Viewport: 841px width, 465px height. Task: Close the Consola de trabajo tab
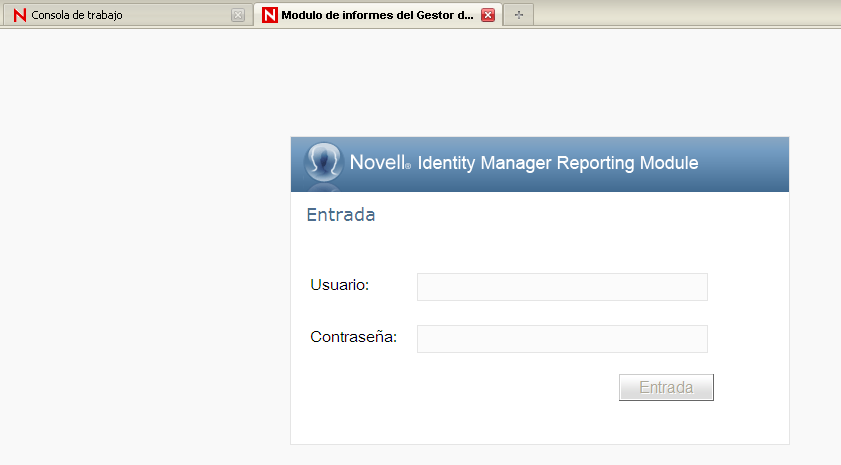pyautogui.click(x=238, y=15)
